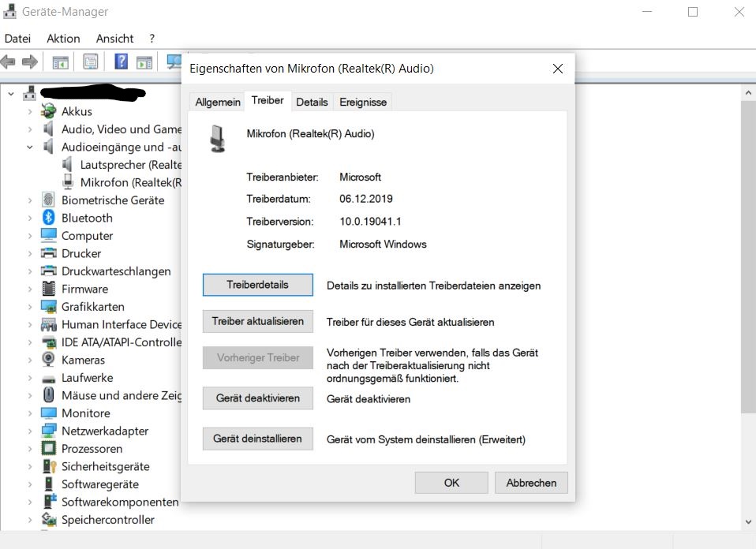Click the Akkus battery icon
This screenshot has width=756, height=549.
pyautogui.click(x=49, y=111)
